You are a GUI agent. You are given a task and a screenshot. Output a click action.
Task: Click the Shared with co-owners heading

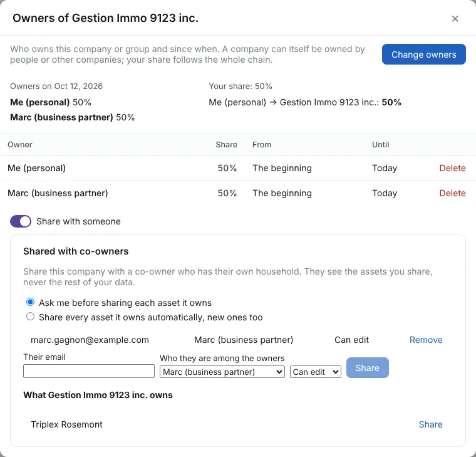tap(76, 251)
